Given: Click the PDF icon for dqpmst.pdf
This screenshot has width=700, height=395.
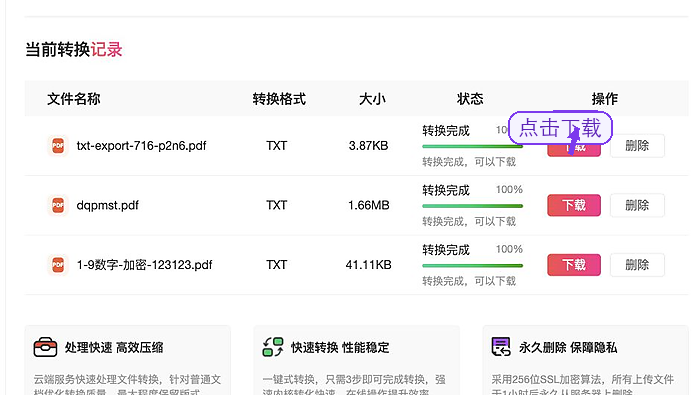Looking at the screenshot, I should (58, 205).
